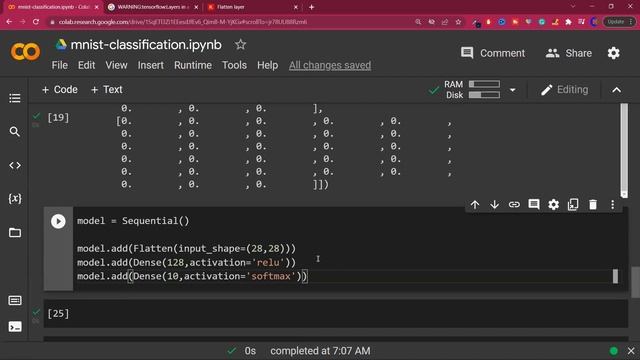Open more cell actions menu

pos(612,204)
